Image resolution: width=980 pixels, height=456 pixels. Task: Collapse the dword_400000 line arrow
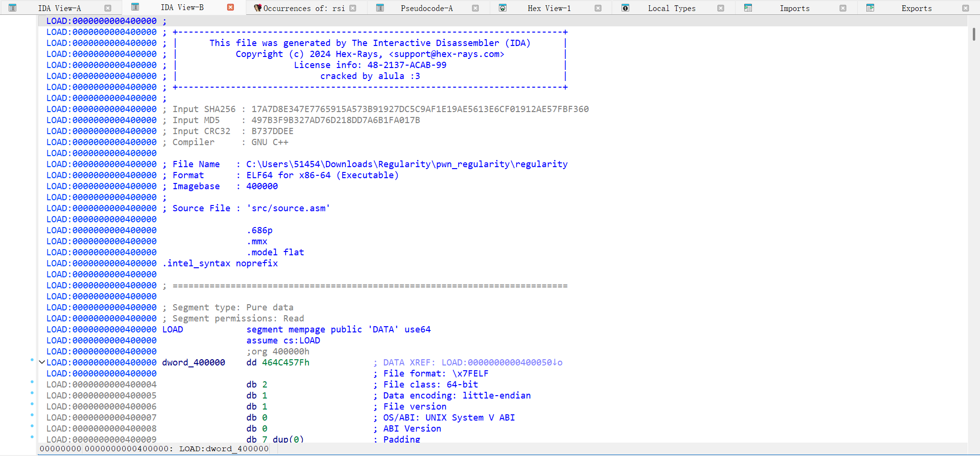pos(42,362)
